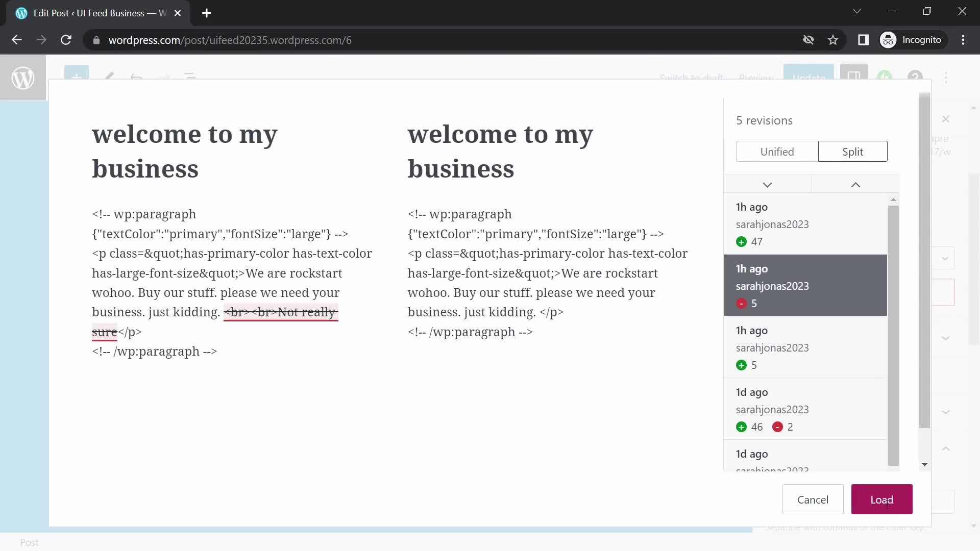Collapse the upper revision chevron arrow
980x551 pixels.
[x=855, y=185]
